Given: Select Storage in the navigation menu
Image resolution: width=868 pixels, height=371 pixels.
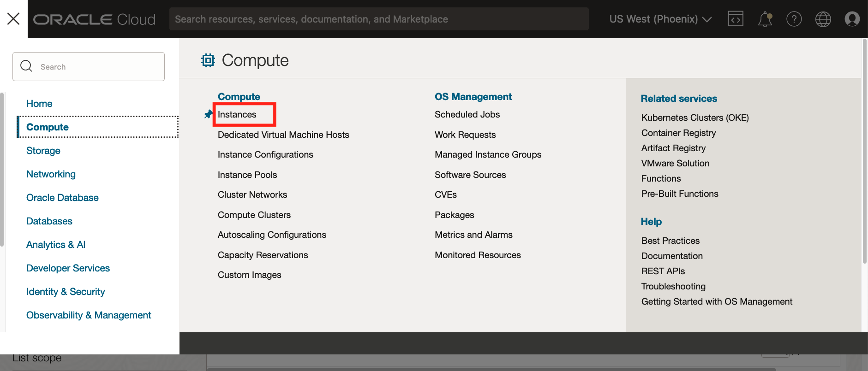Looking at the screenshot, I should (43, 151).
